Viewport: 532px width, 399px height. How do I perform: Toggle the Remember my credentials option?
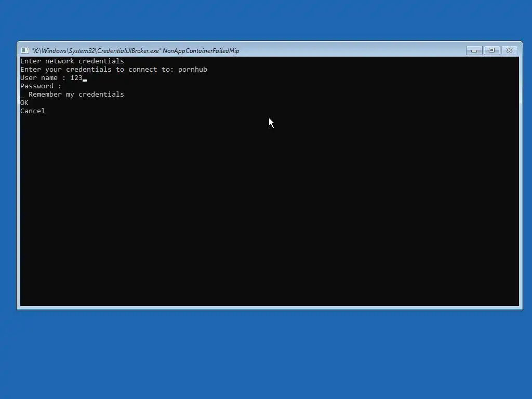point(72,95)
